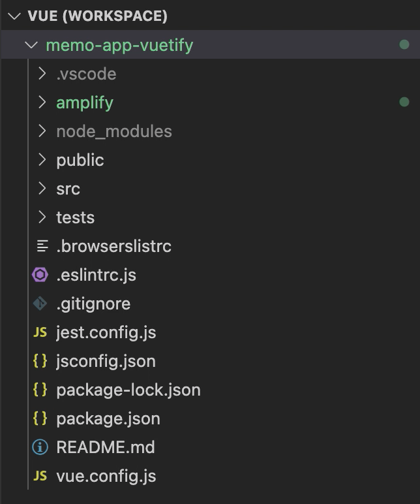Expand the src folder chevron
The height and width of the screenshot is (504, 420).
coord(42,189)
